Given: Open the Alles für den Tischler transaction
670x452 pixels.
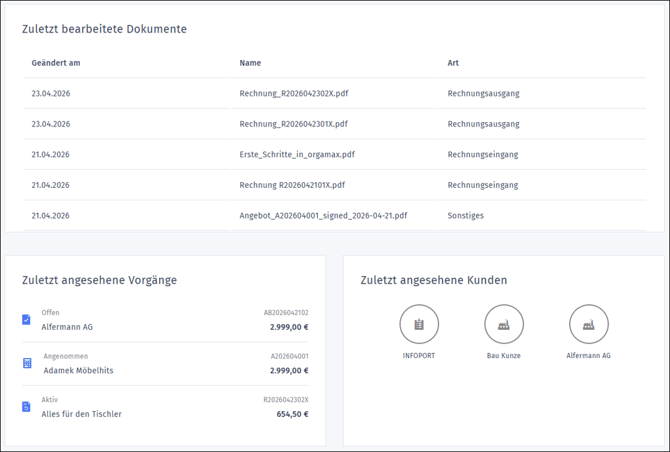Looking at the screenshot, I should [x=165, y=407].
